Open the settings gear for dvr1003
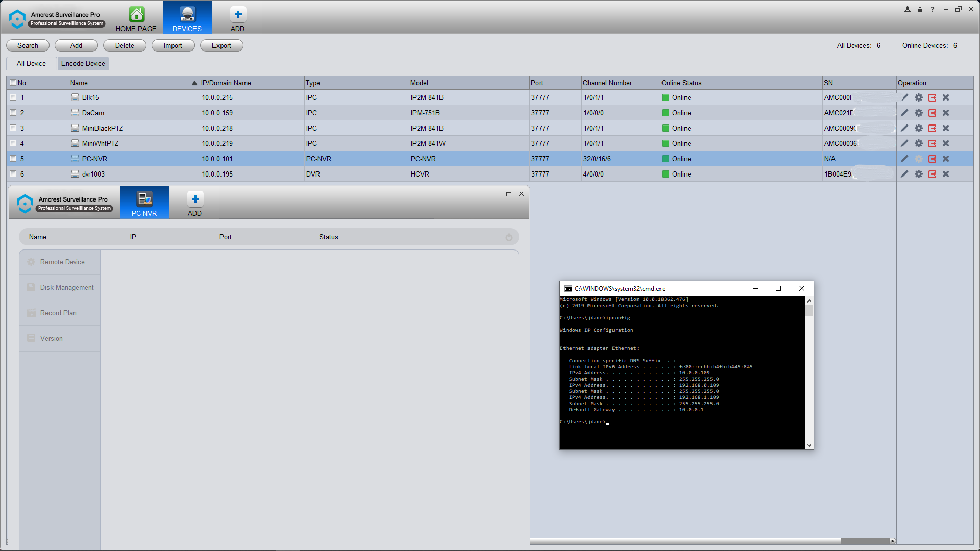Viewport: 980px width, 551px height. (919, 174)
